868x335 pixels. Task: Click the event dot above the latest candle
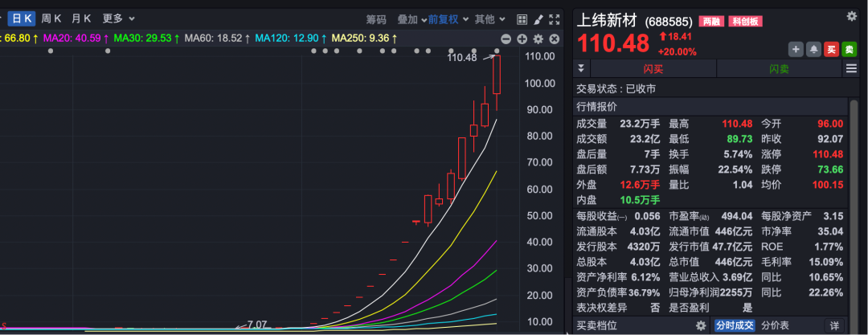pyautogui.click(x=497, y=51)
